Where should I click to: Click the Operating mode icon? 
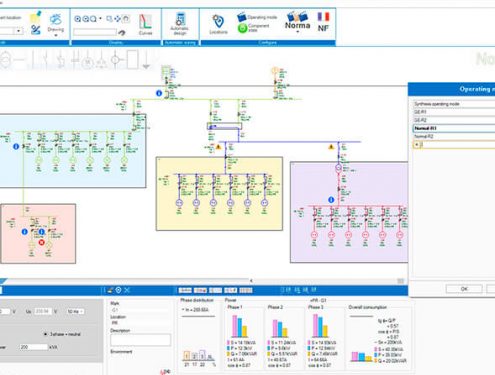pyautogui.click(x=242, y=17)
